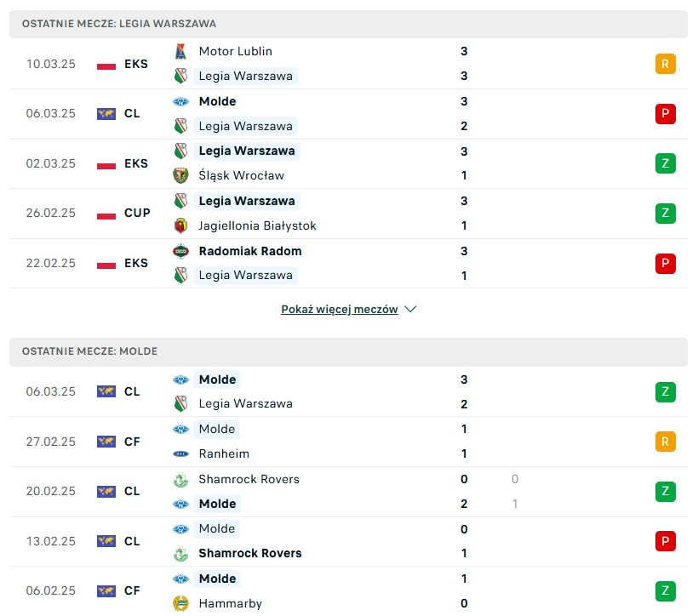The width and height of the screenshot is (698, 616).
Task: Open the Ranheim team name
Action: (224, 453)
